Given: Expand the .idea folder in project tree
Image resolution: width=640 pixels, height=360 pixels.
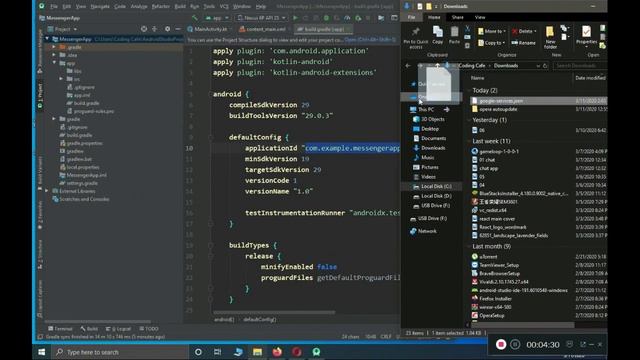Looking at the screenshot, I should [x=54, y=55].
